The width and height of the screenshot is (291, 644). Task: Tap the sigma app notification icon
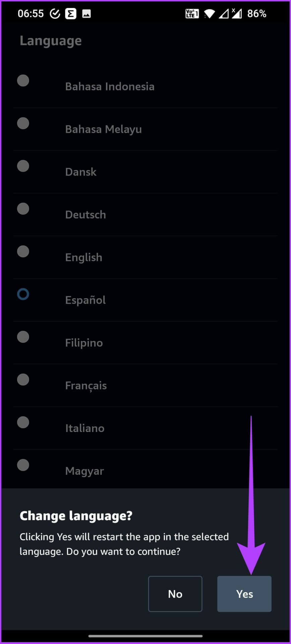(70, 14)
